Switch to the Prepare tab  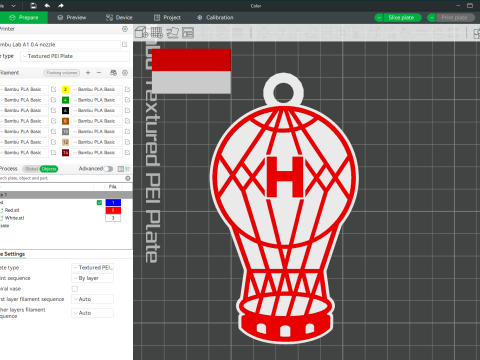click(24, 18)
